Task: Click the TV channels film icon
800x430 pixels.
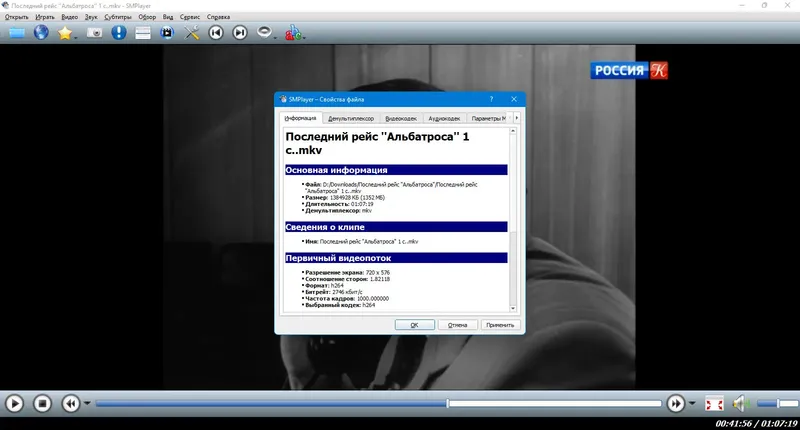Action: (167, 33)
